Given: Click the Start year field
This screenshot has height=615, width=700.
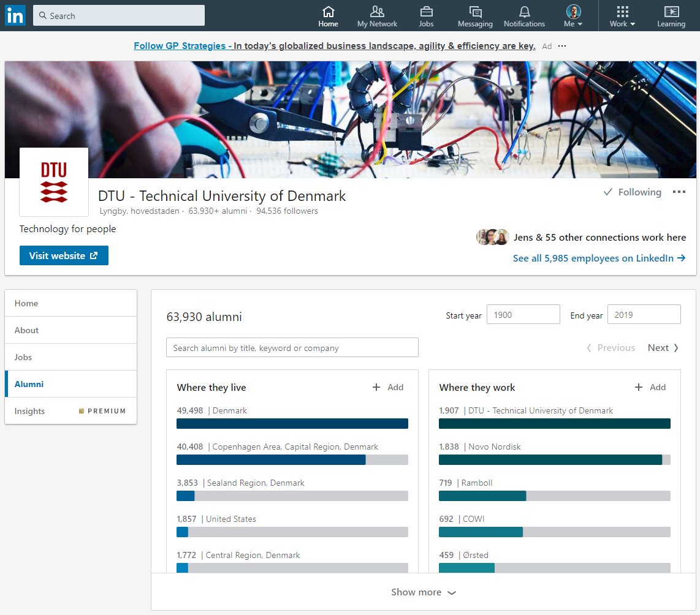Looking at the screenshot, I should click(523, 314).
